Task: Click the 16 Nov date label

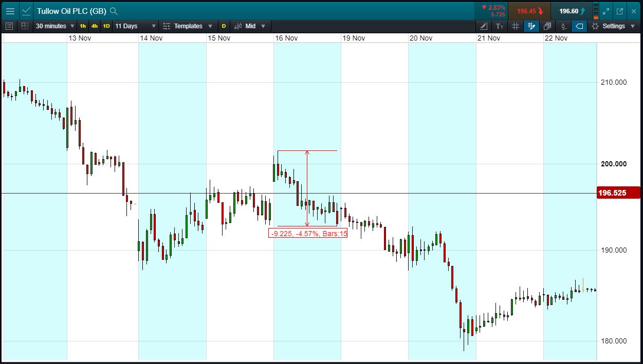Action: coord(286,38)
